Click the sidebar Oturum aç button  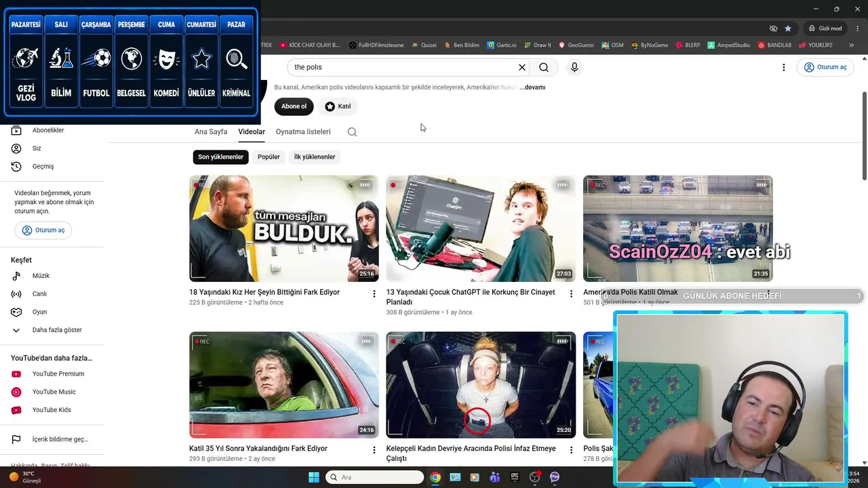coord(43,230)
